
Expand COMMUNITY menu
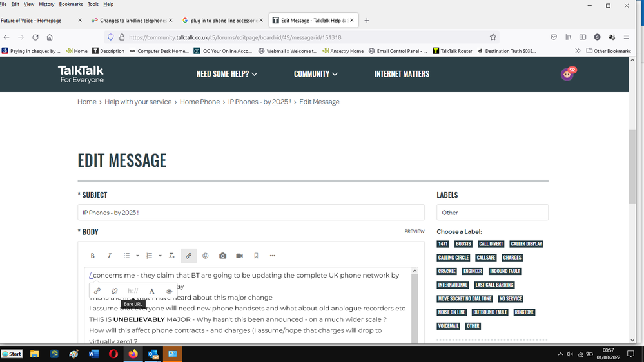[x=315, y=74]
